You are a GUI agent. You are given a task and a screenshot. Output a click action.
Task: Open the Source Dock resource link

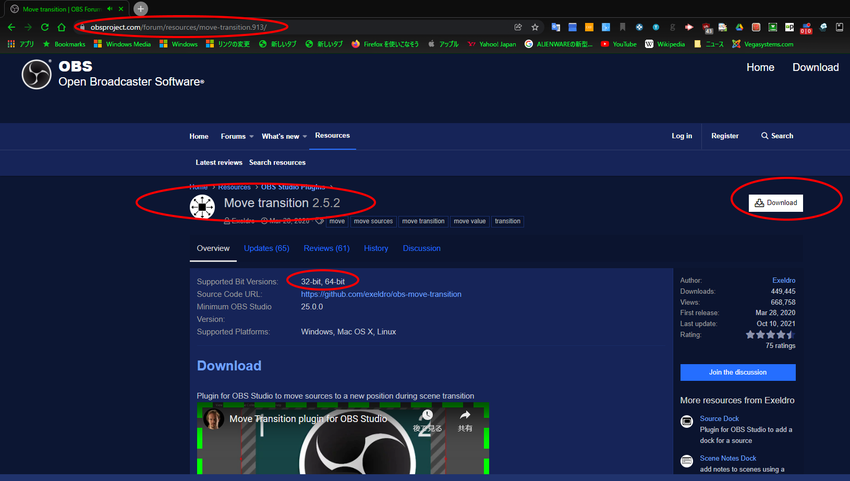[x=719, y=419]
